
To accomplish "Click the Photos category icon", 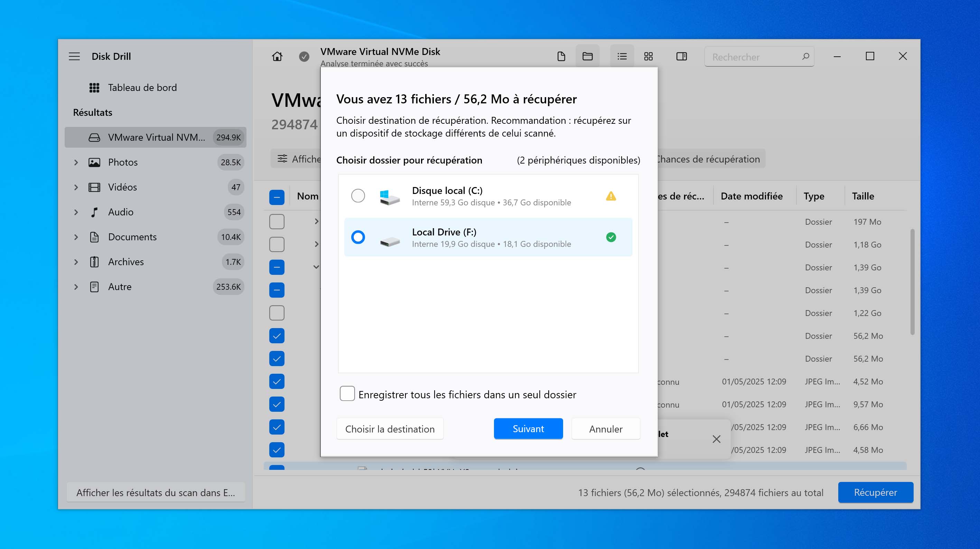I will tap(94, 162).
